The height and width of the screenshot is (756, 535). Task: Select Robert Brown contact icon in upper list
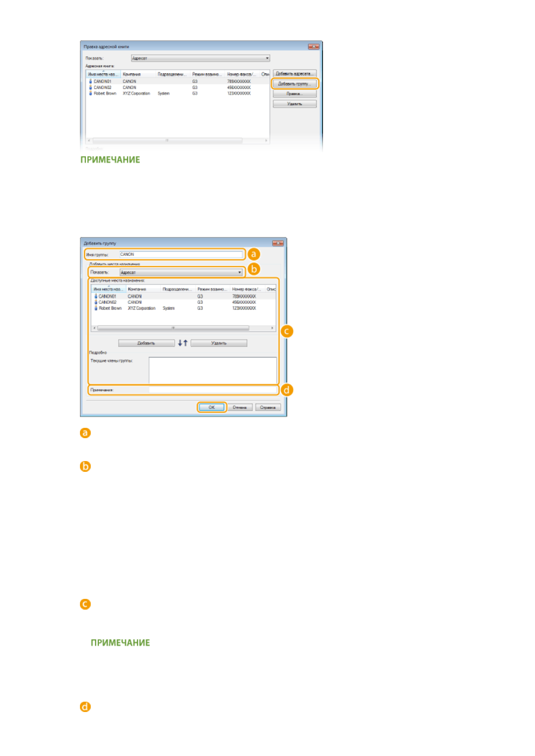(x=91, y=93)
